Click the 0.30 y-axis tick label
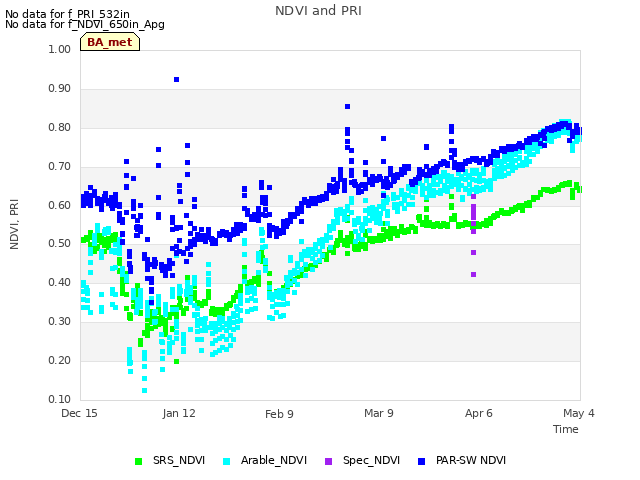The image size is (640, 480). 60,322
